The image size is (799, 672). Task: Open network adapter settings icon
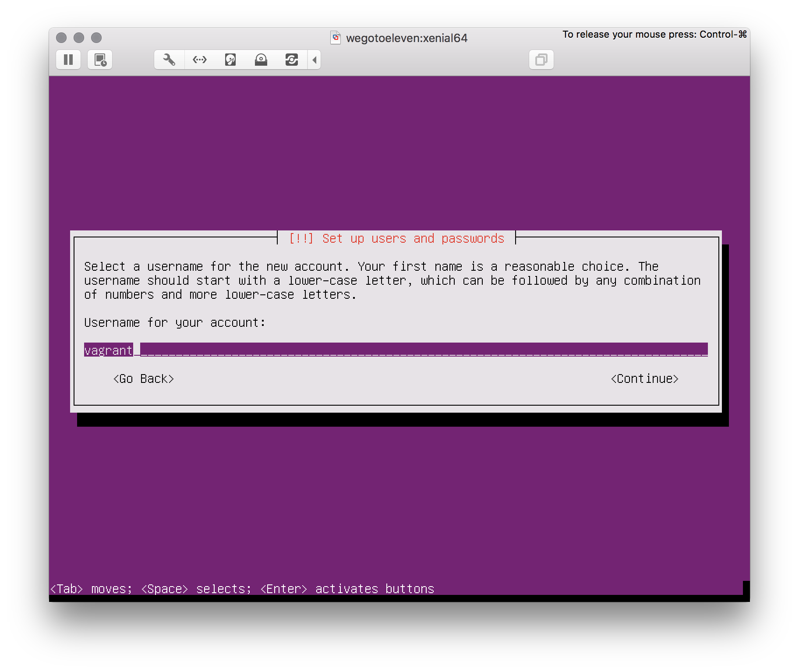coord(200,60)
